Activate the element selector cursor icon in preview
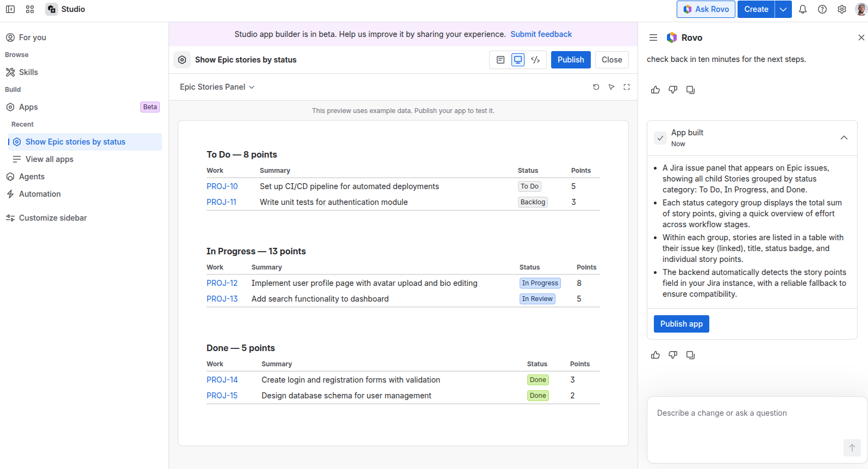The image size is (868, 469). 611,87
